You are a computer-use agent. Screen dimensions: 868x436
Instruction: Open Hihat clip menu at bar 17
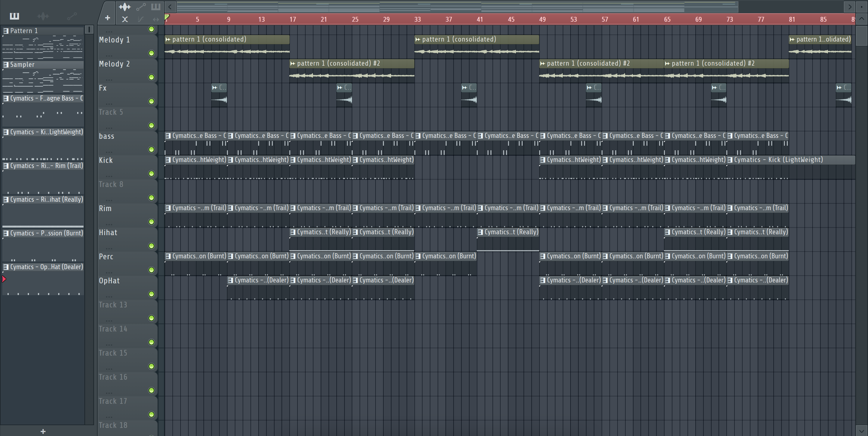tap(293, 232)
